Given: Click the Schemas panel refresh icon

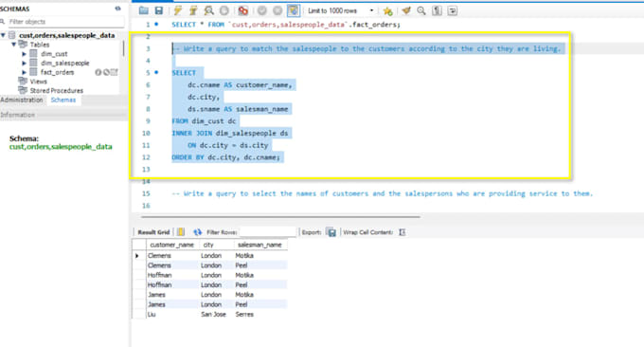Looking at the screenshot, I should 117,9.
